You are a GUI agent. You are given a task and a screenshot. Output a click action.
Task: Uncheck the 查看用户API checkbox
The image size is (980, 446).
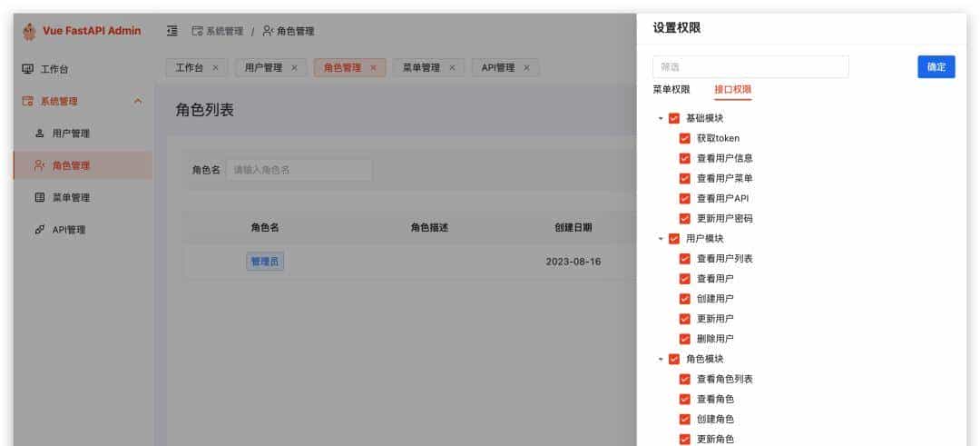[685, 198]
